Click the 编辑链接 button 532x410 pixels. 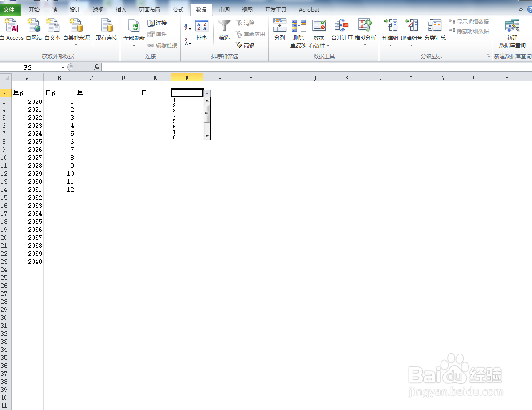(x=162, y=45)
